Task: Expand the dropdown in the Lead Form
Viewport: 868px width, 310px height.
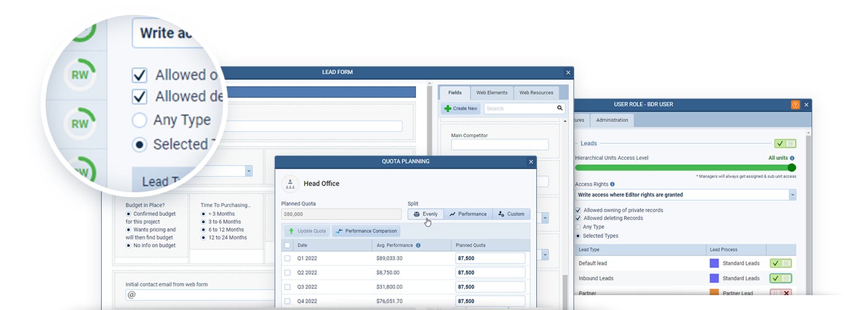Action: coord(249,170)
